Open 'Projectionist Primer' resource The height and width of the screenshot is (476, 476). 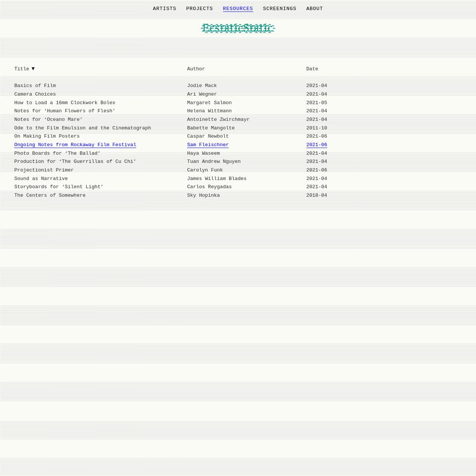[x=44, y=170]
